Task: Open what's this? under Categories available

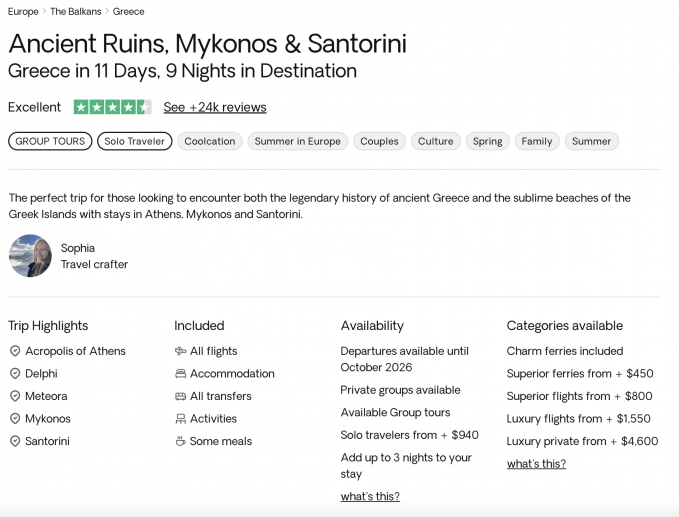Action: coord(536,463)
